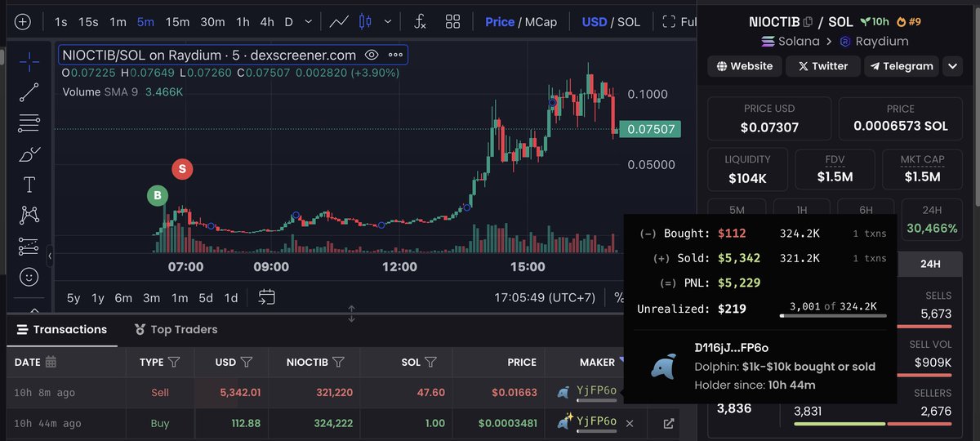The height and width of the screenshot is (441, 980).
Task: Select the 6H change box
Action: pyautogui.click(x=866, y=209)
